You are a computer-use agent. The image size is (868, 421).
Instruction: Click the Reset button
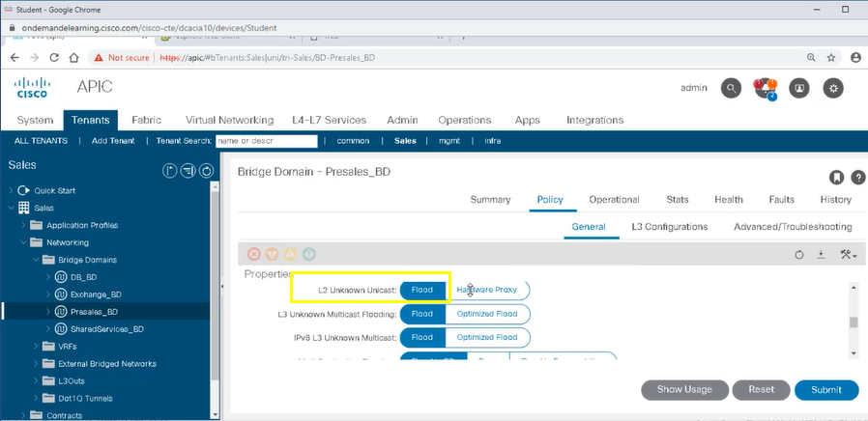[761, 389]
